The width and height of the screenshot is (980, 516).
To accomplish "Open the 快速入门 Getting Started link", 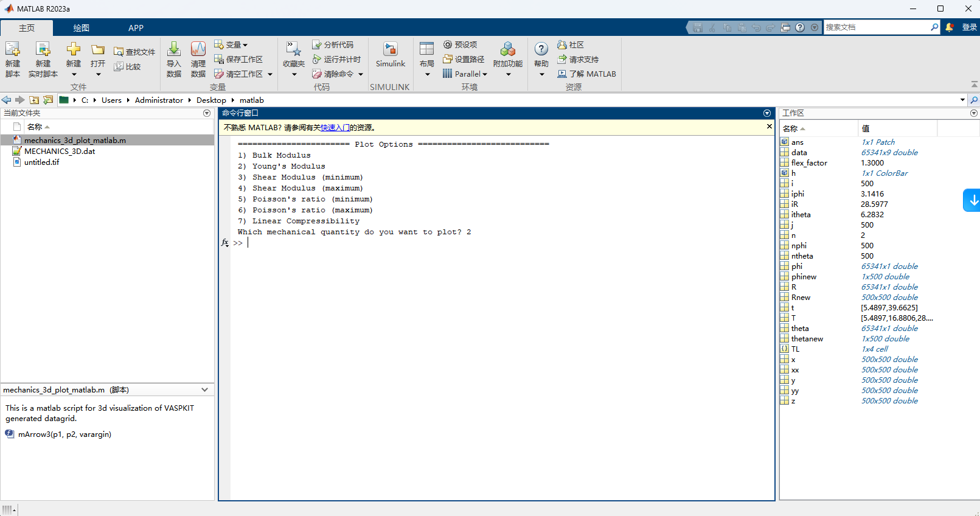I will pos(335,128).
